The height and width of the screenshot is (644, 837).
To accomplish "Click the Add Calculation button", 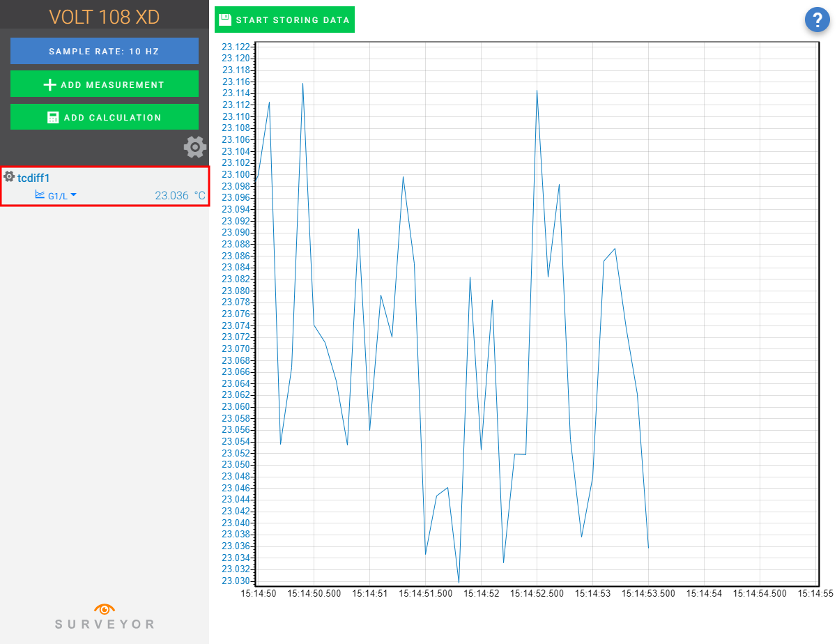I will pos(104,116).
